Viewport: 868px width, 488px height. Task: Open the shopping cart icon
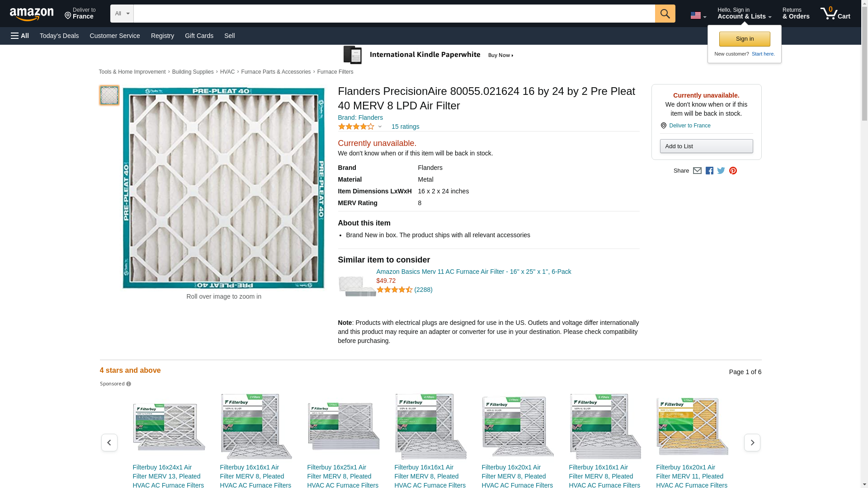835,14
